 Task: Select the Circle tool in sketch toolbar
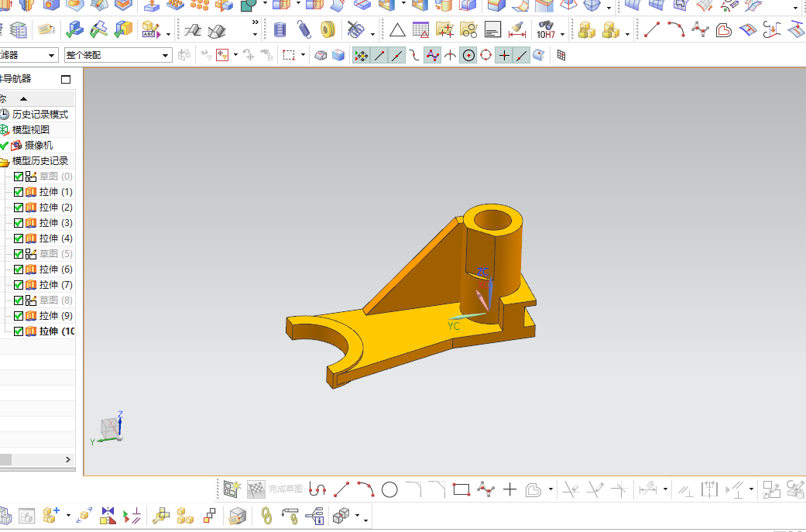point(389,489)
